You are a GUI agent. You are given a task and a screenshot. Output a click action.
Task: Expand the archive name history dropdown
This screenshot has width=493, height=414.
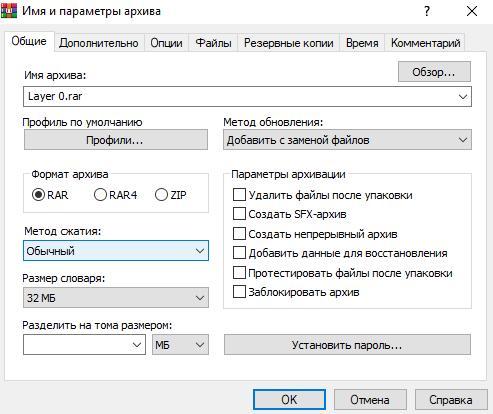(463, 97)
